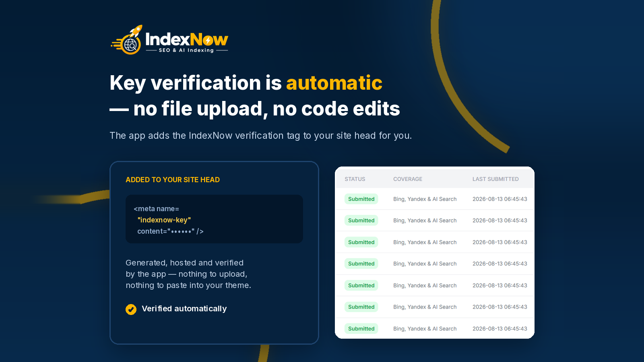The height and width of the screenshot is (362, 644).
Task: Click the subheading about the IndexNow verification tag
Action: [x=261, y=136]
